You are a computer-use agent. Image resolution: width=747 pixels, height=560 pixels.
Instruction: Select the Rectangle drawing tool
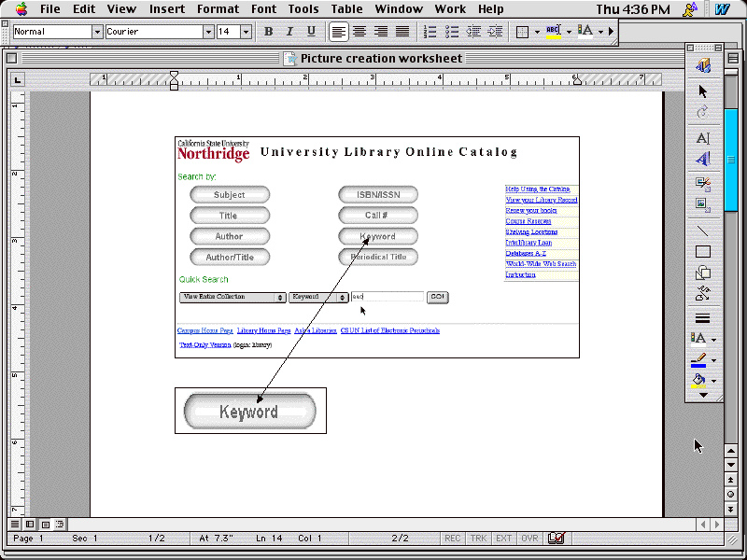point(703,251)
